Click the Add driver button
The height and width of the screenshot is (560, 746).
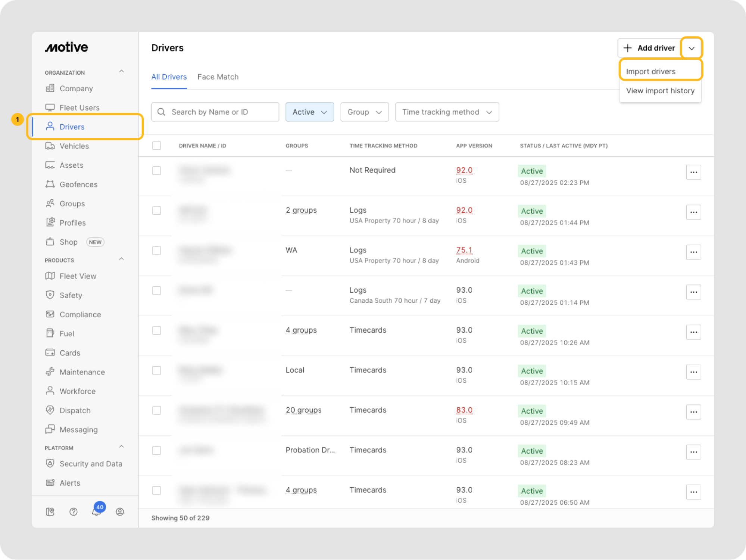pos(649,48)
